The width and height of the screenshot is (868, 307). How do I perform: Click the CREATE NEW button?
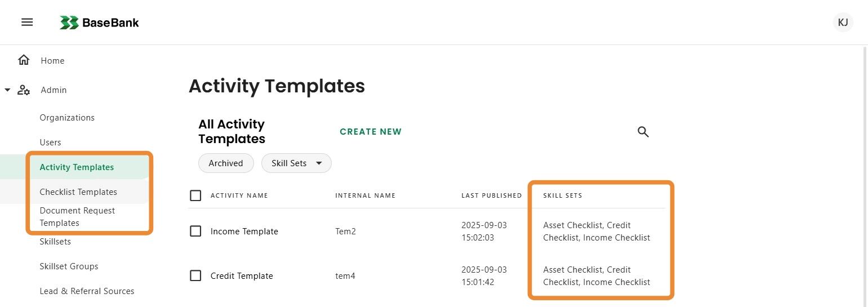(371, 132)
